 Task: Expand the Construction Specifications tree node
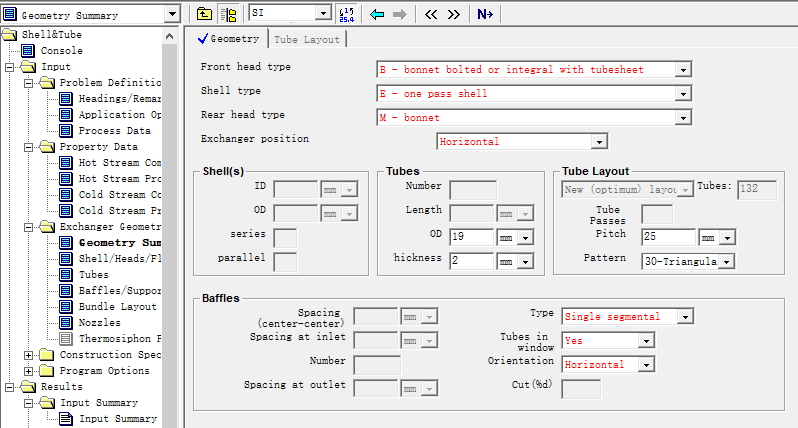point(27,355)
